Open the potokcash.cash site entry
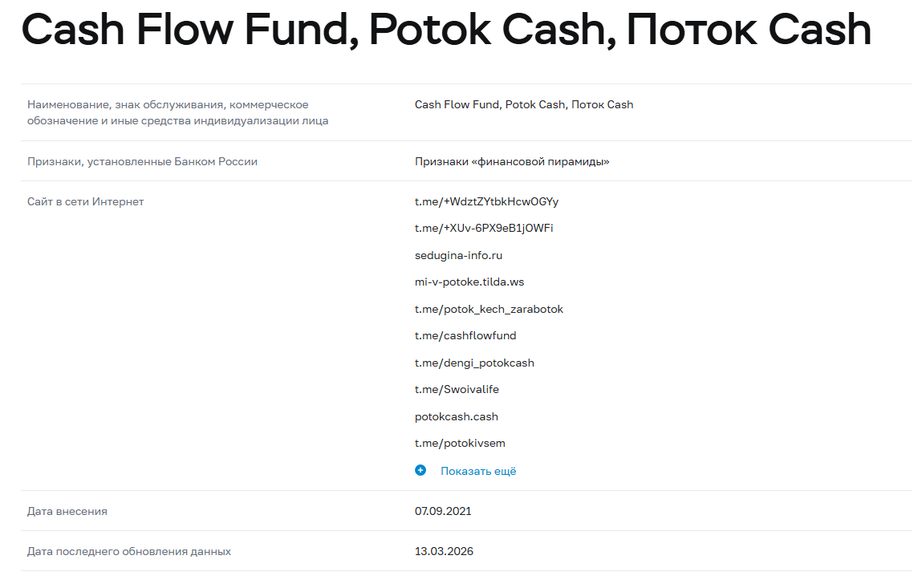 [x=457, y=416]
